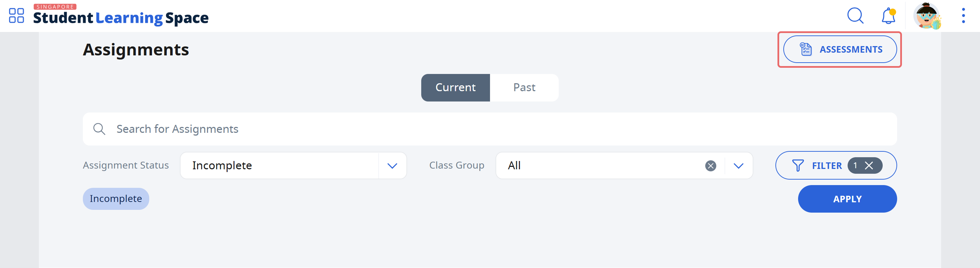Screen dimensions: 980x268
Task: Click the funnel filter icon
Action: [798, 165]
